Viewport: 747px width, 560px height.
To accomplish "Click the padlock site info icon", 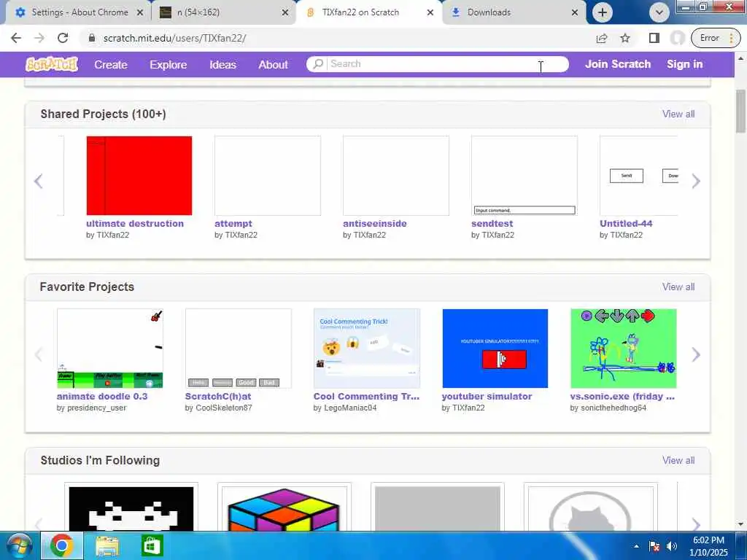I will tap(92, 38).
